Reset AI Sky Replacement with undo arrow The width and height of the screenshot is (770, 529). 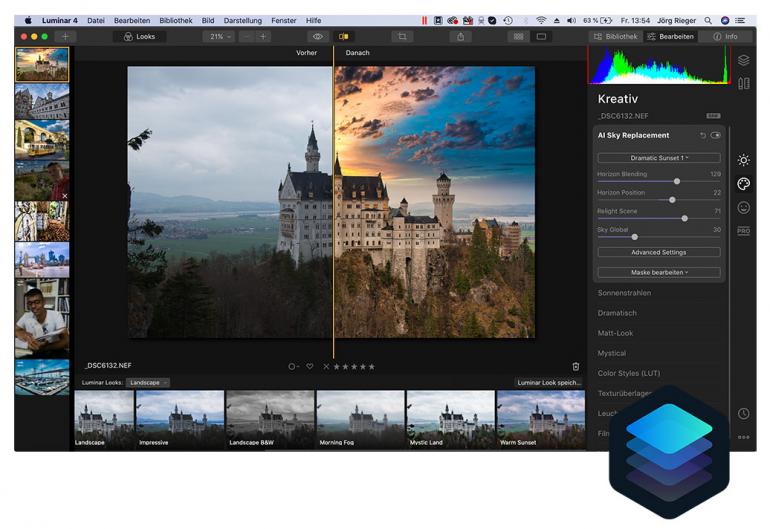[x=703, y=135]
